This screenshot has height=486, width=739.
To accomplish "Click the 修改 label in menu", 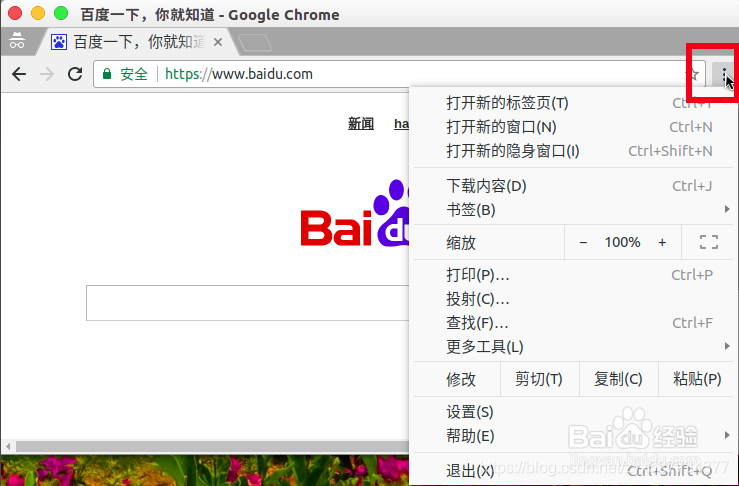I will pyautogui.click(x=461, y=379).
